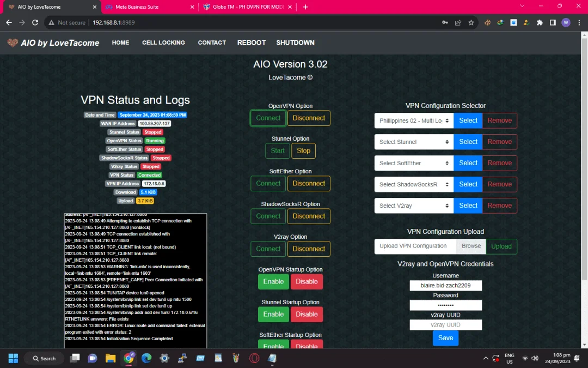Image resolution: width=588 pixels, height=368 pixels.
Task: Open the notification bell icon
Action: tap(577, 358)
